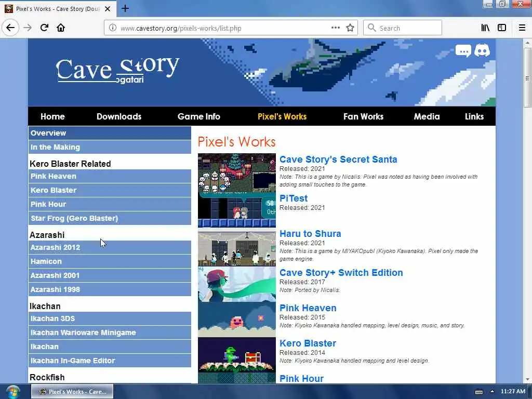Open Pink Hour title link in works list

pyautogui.click(x=301, y=379)
